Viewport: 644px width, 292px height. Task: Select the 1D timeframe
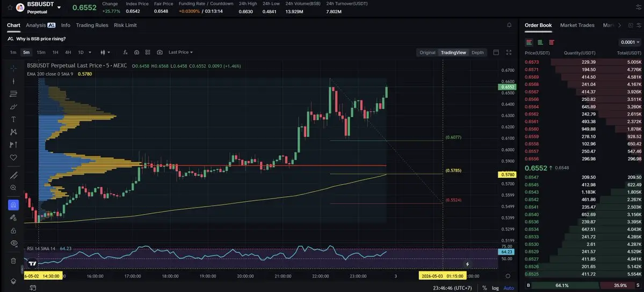click(81, 52)
